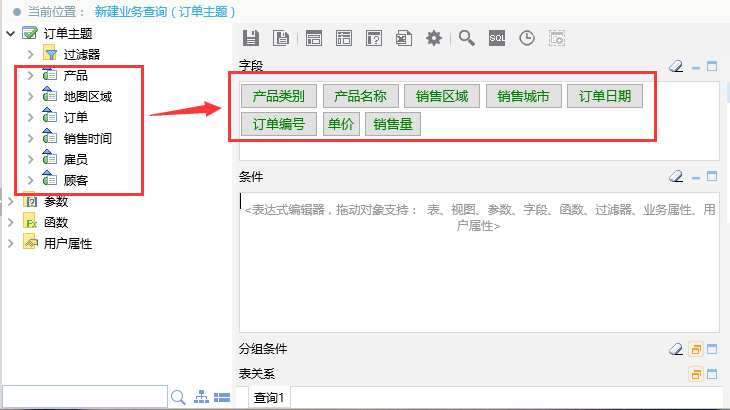Maximize the 字段 panel
730x410 pixels.
pos(712,67)
